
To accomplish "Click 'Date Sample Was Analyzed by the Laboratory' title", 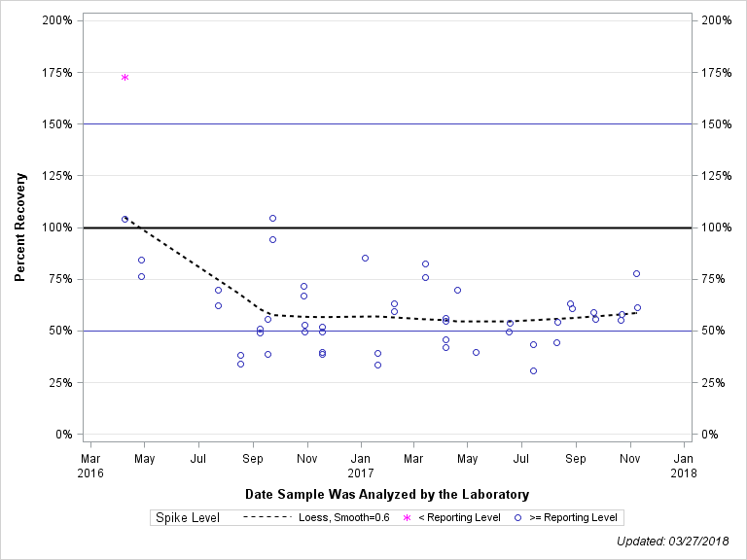I will click(x=387, y=494).
